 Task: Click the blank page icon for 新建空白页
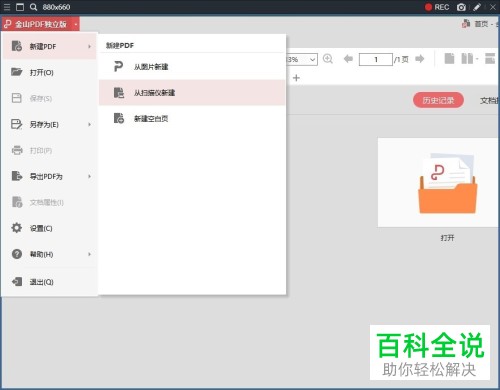(119, 118)
